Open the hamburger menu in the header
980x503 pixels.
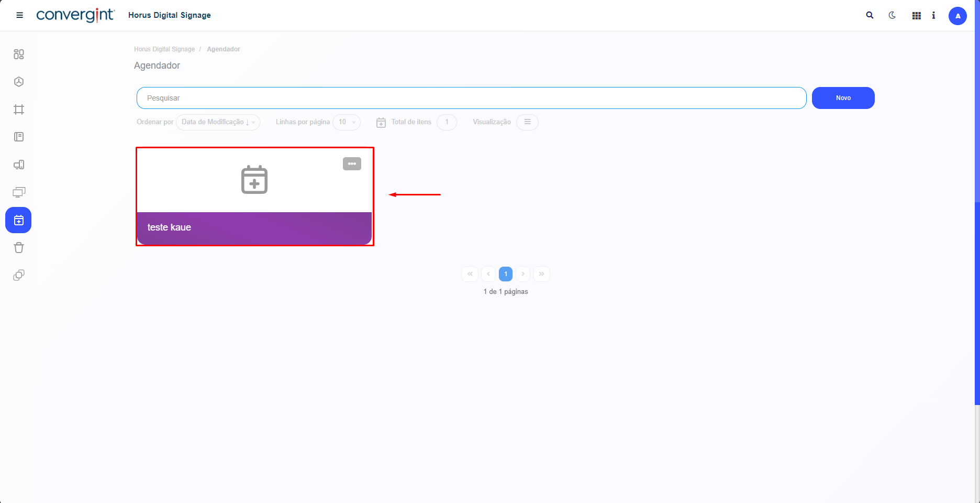tap(20, 15)
